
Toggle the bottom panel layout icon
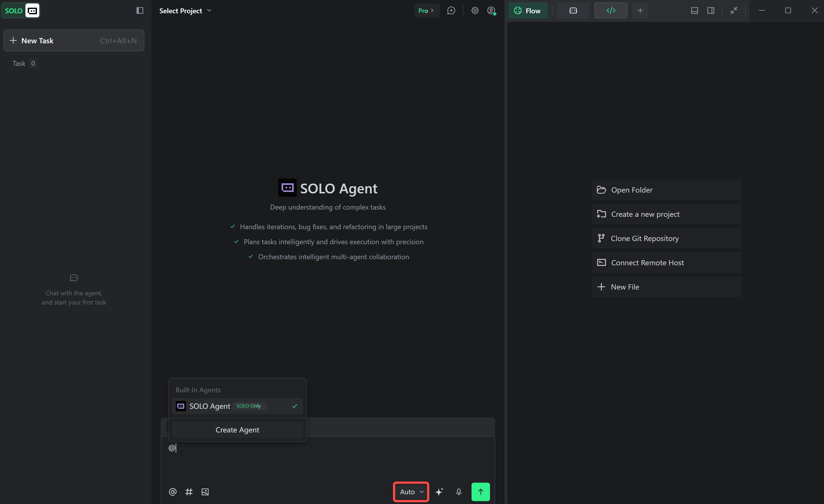point(694,11)
